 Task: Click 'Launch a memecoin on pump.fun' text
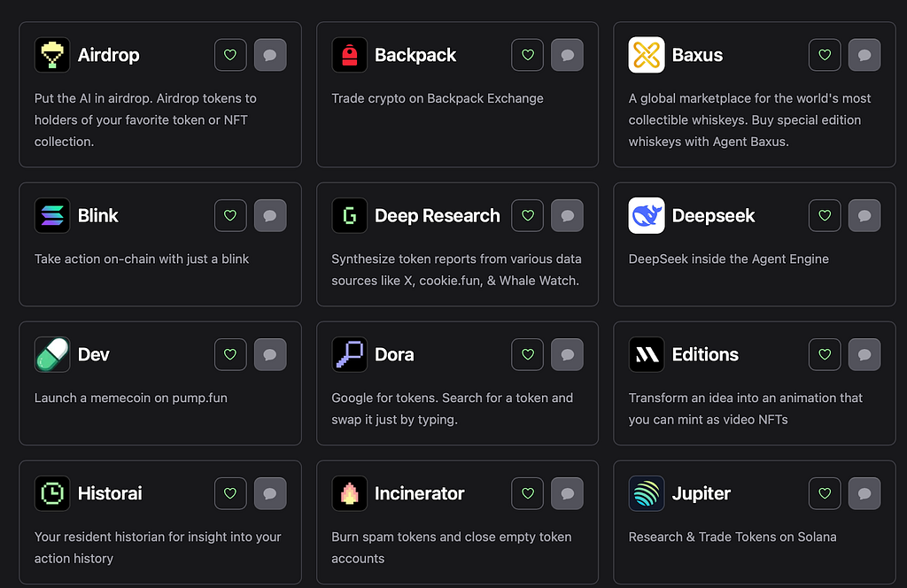[x=131, y=398]
